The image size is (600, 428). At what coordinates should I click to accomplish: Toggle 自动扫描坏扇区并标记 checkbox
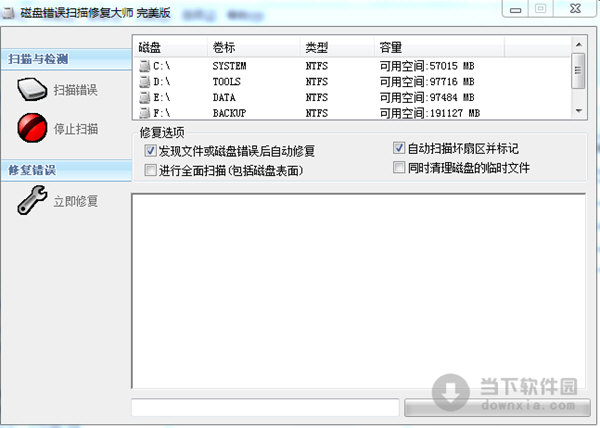399,148
